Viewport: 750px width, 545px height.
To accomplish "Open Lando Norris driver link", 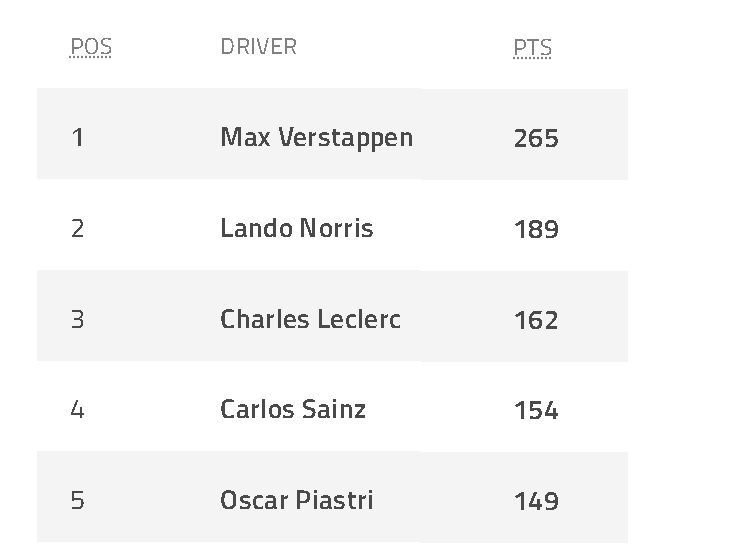I will (297, 228).
